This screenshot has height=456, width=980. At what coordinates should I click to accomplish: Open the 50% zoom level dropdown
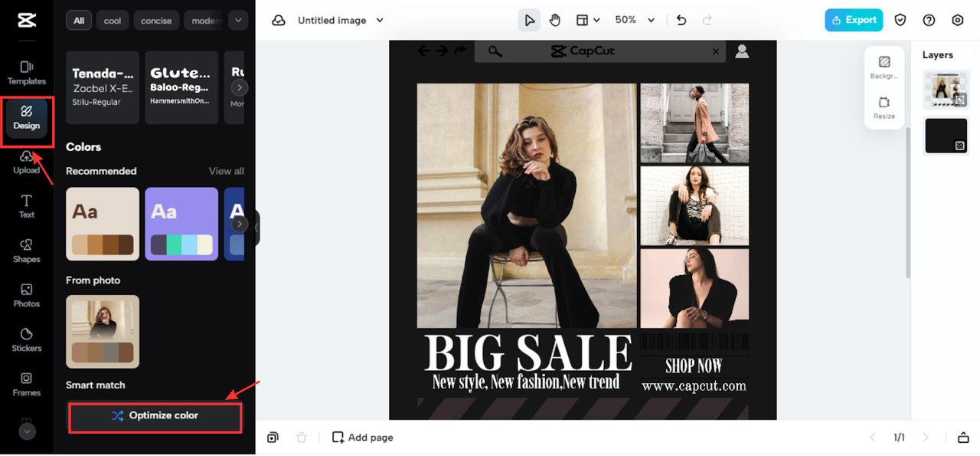635,20
